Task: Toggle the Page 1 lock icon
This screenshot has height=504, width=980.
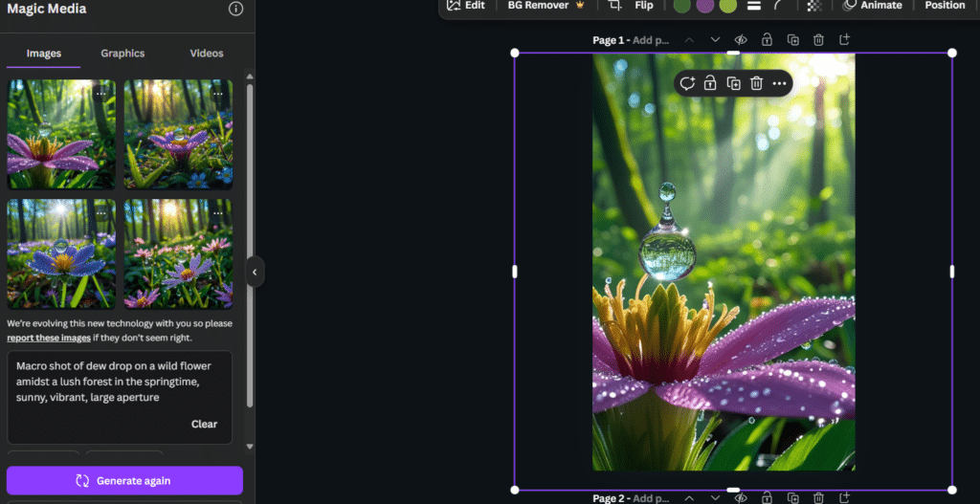Action: coord(767,40)
